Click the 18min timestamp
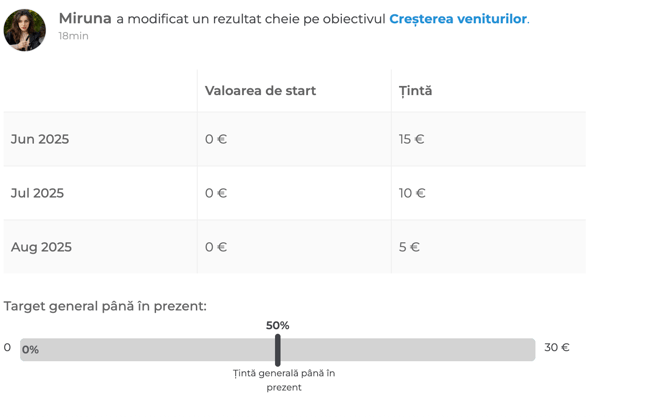The width and height of the screenshot is (670, 417). coord(73,36)
